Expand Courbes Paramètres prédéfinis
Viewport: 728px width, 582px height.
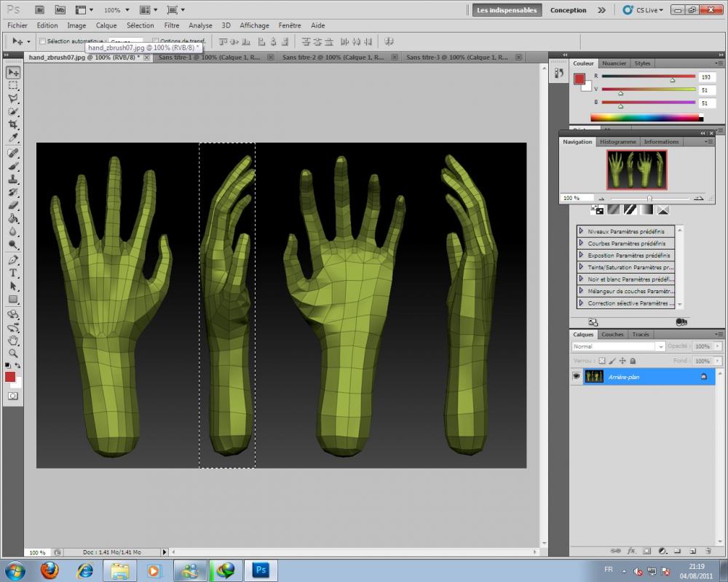tap(581, 244)
